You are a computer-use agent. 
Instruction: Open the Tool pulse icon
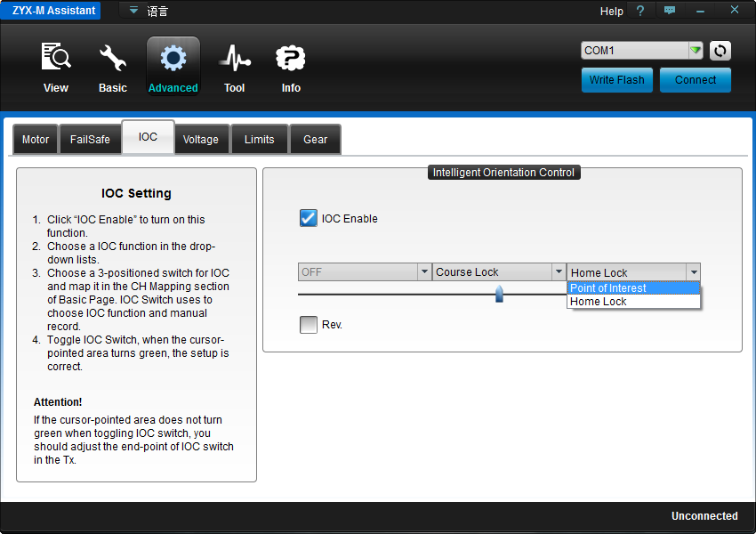pos(235,58)
